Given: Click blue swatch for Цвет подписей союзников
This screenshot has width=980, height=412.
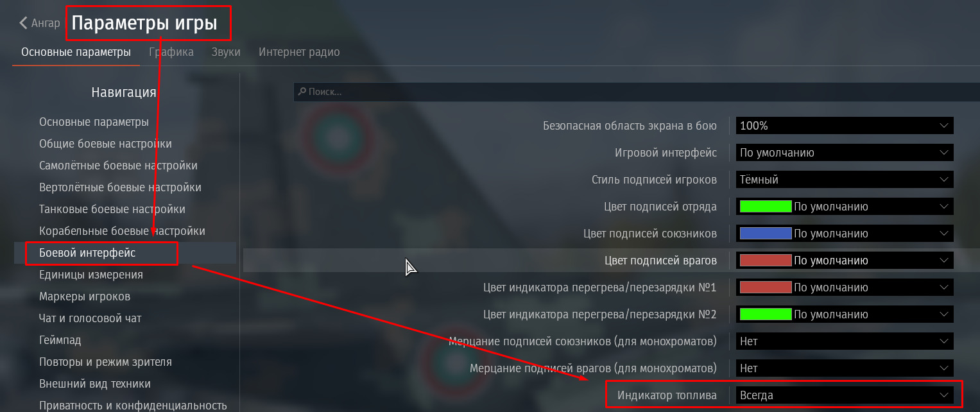Looking at the screenshot, I should [766, 234].
